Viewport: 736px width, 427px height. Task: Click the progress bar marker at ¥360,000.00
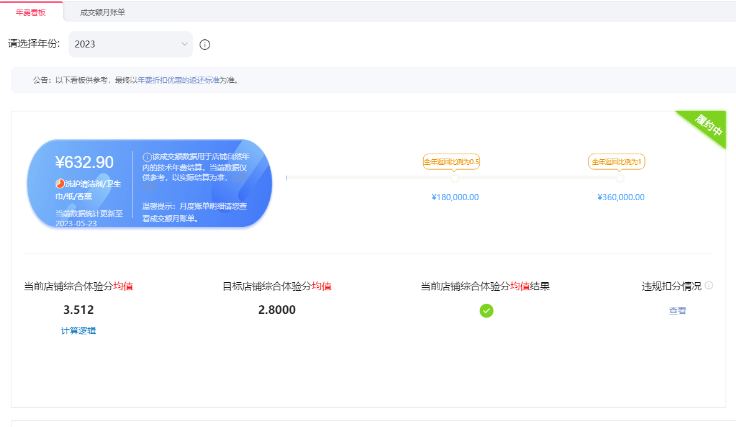[x=620, y=178]
